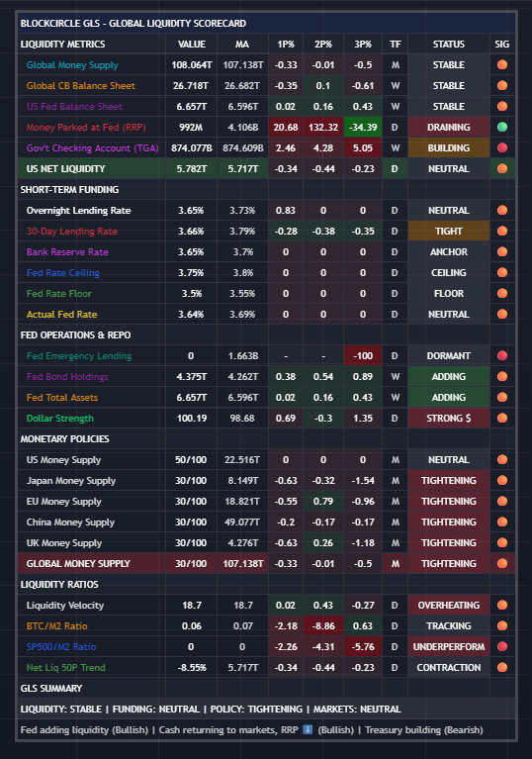This screenshot has height=759, width=532.
Task: Click the signal dot for Fed Bond Holdings
Action: [x=502, y=377]
